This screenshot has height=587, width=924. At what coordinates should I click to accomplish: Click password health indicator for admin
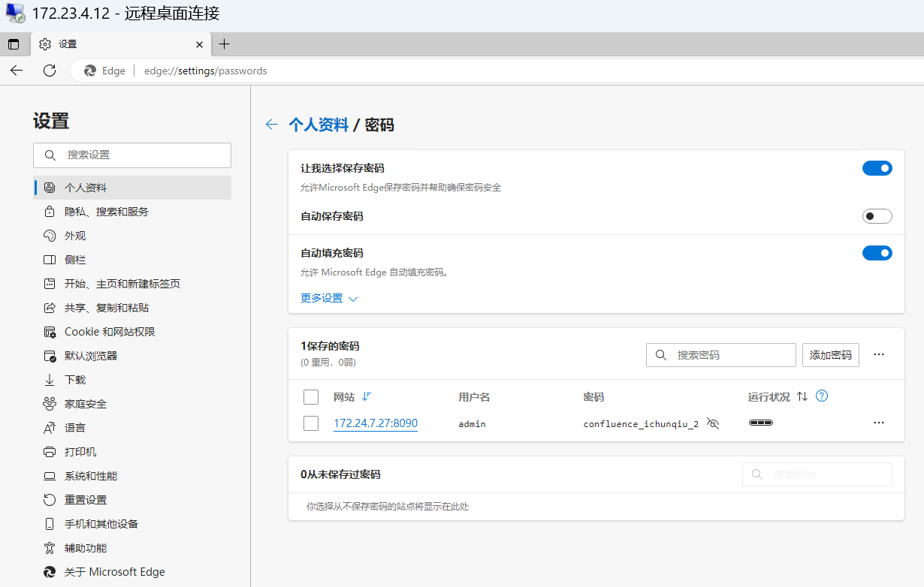point(761,423)
